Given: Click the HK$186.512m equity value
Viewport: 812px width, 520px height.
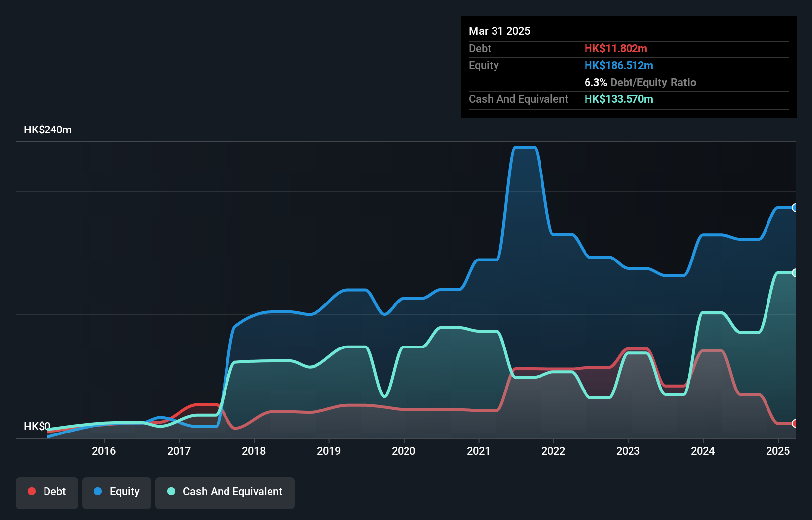Looking at the screenshot, I should 619,65.
